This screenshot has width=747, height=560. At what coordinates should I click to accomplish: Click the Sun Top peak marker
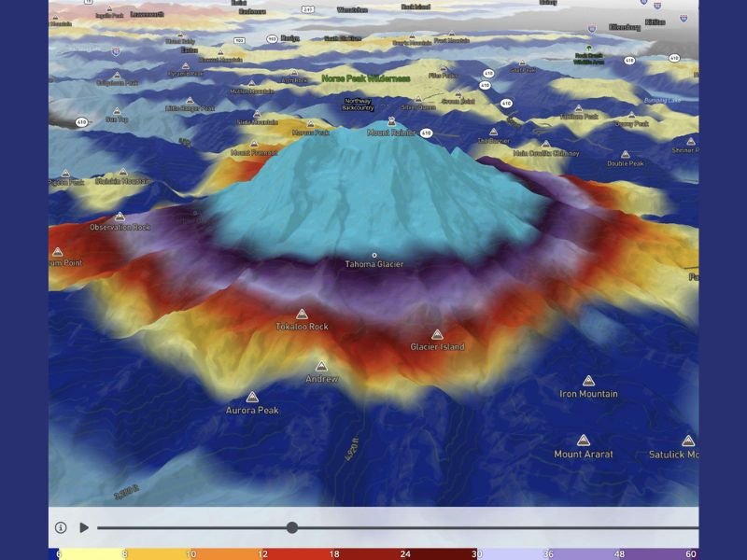[x=117, y=109]
